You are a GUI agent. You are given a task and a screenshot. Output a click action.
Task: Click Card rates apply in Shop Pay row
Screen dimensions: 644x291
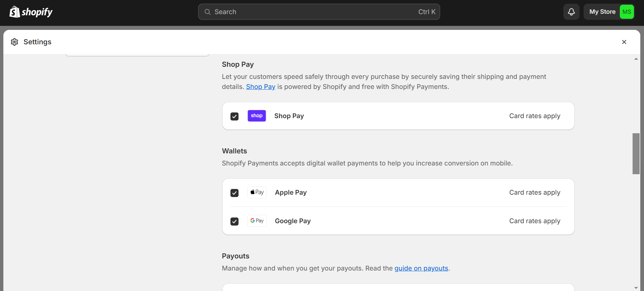point(535,116)
